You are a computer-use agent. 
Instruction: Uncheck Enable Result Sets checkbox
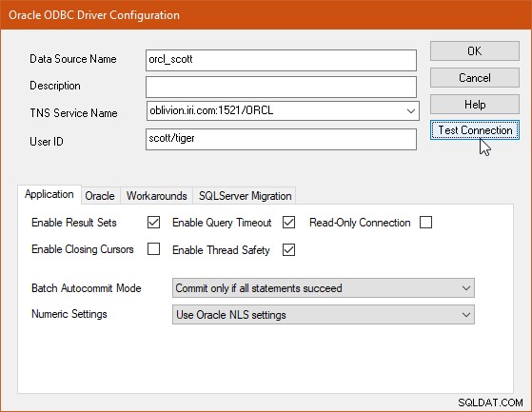pyautogui.click(x=153, y=223)
